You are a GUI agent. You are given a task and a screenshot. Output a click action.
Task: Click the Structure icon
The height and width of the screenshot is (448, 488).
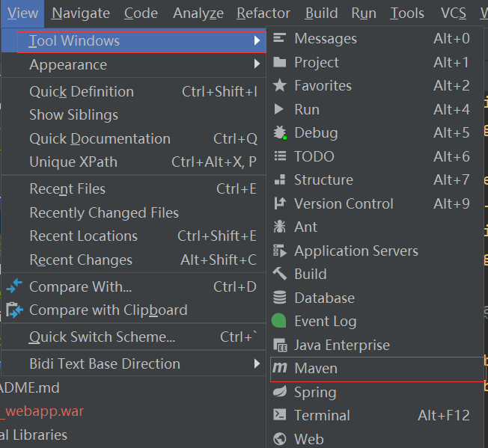point(279,179)
